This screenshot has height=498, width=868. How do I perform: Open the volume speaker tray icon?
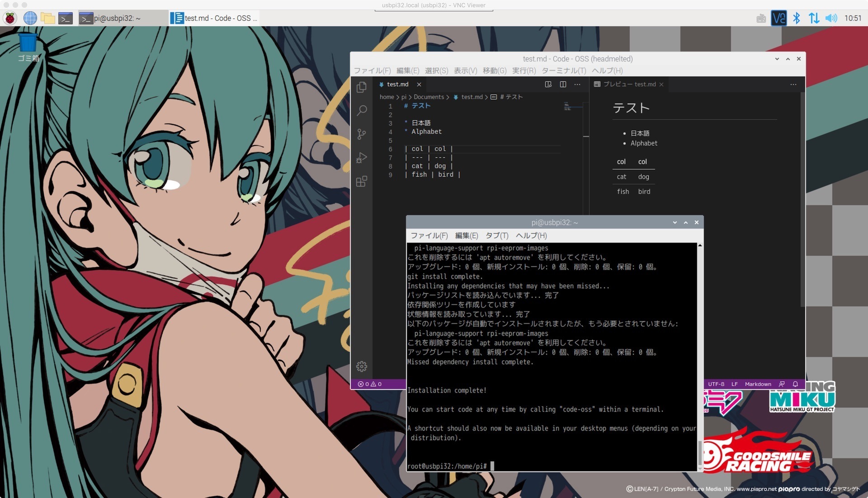coord(831,18)
